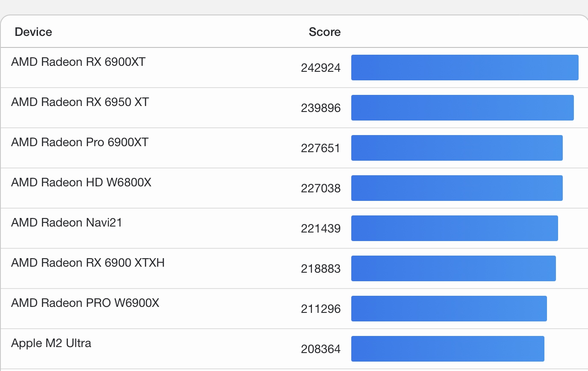Click the score bar for RX 6900XT
The width and height of the screenshot is (588, 371).
tap(465, 68)
